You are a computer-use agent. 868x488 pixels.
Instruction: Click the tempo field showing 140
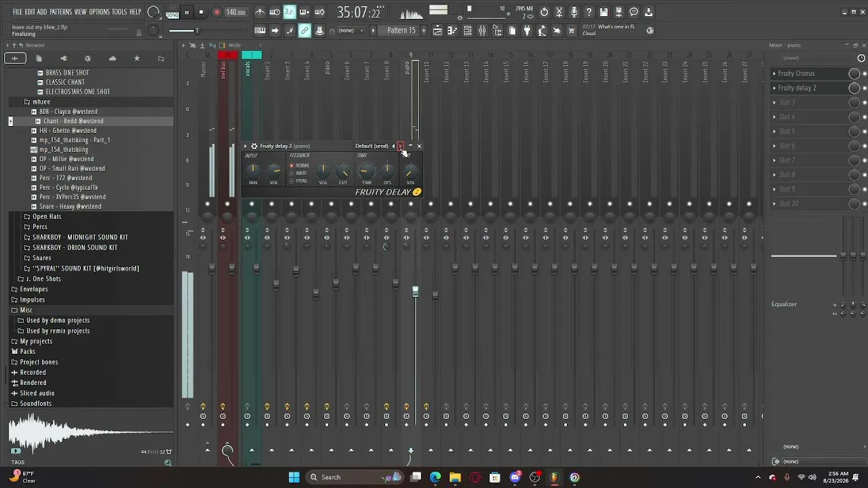pos(235,12)
